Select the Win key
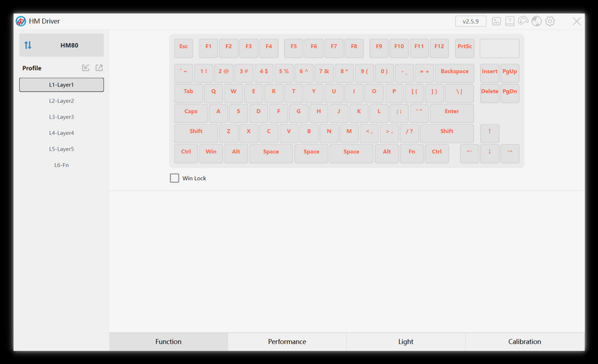This screenshot has width=598, height=364. coord(211,153)
